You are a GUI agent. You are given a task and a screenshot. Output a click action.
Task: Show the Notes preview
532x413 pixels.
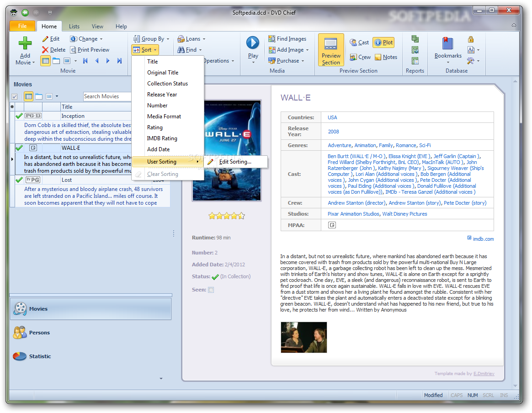pos(386,57)
